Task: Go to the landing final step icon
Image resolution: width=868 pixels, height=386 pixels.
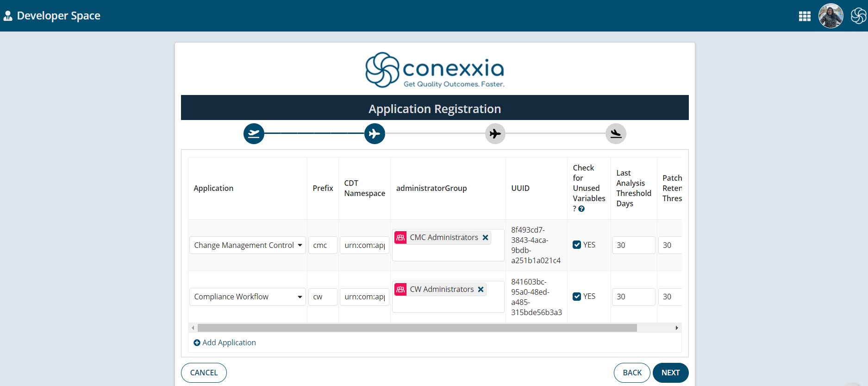Action: click(x=616, y=134)
